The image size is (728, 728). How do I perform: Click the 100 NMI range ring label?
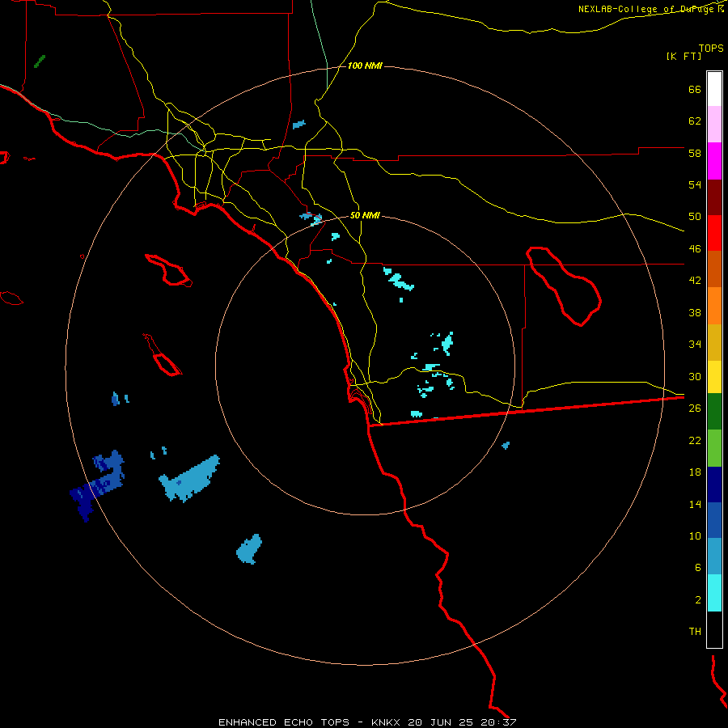[365, 66]
